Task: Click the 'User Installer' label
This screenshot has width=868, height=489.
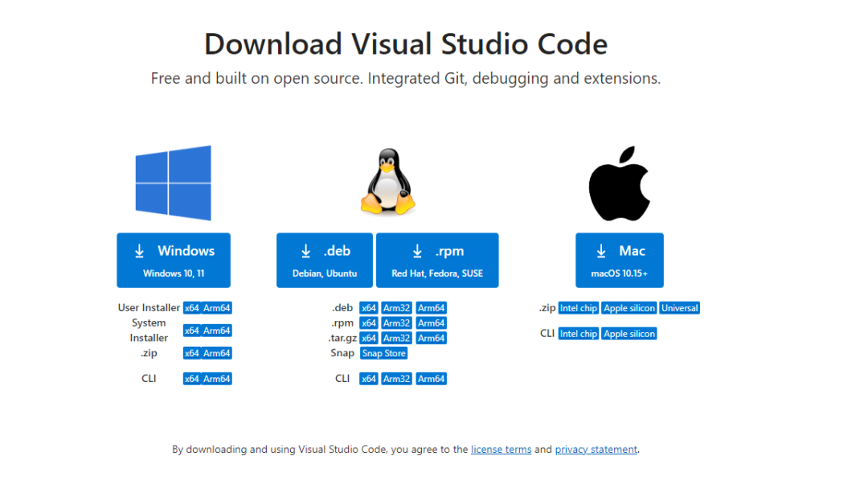Action: [149, 308]
